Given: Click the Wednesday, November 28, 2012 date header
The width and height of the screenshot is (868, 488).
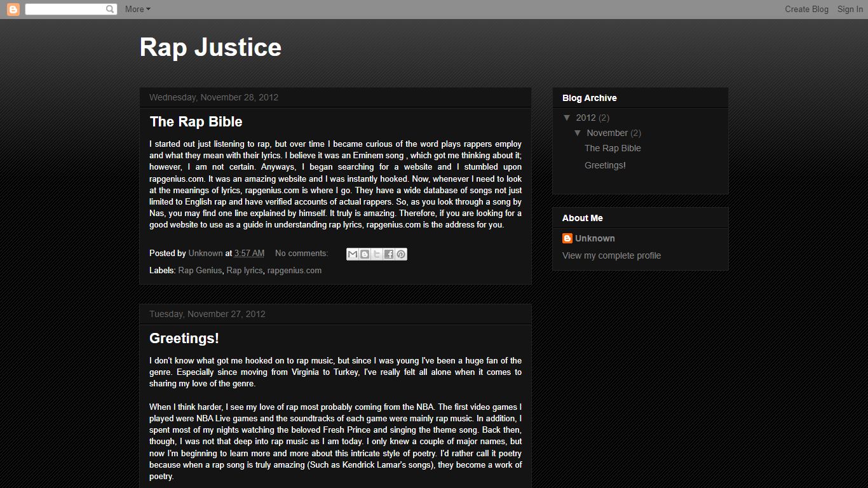Looking at the screenshot, I should point(214,97).
